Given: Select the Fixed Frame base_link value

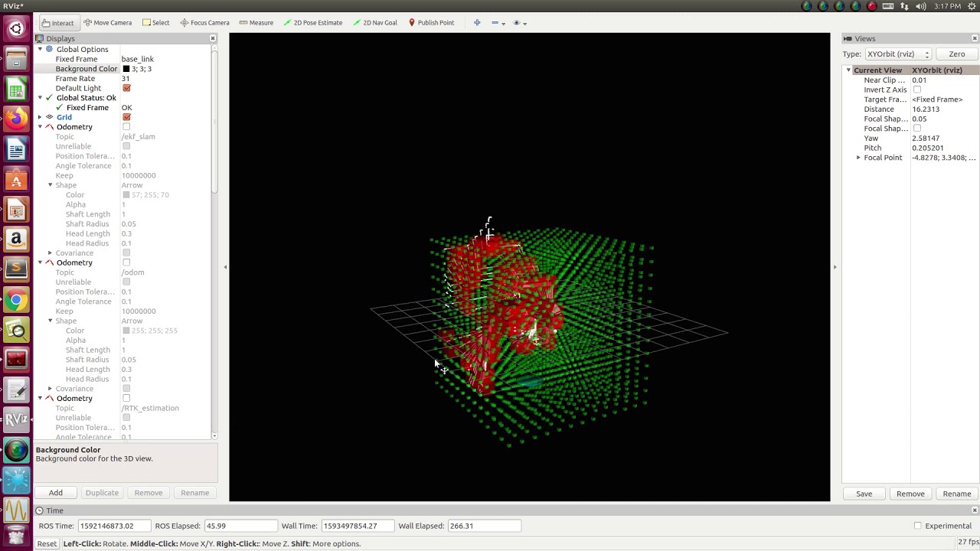Looking at the screenshot, I should click(138, 59).
